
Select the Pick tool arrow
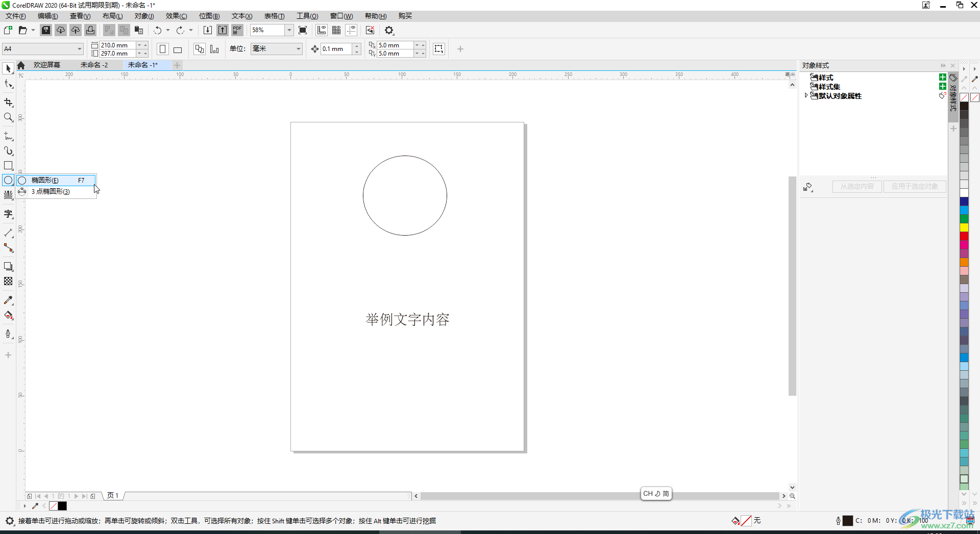8,68
